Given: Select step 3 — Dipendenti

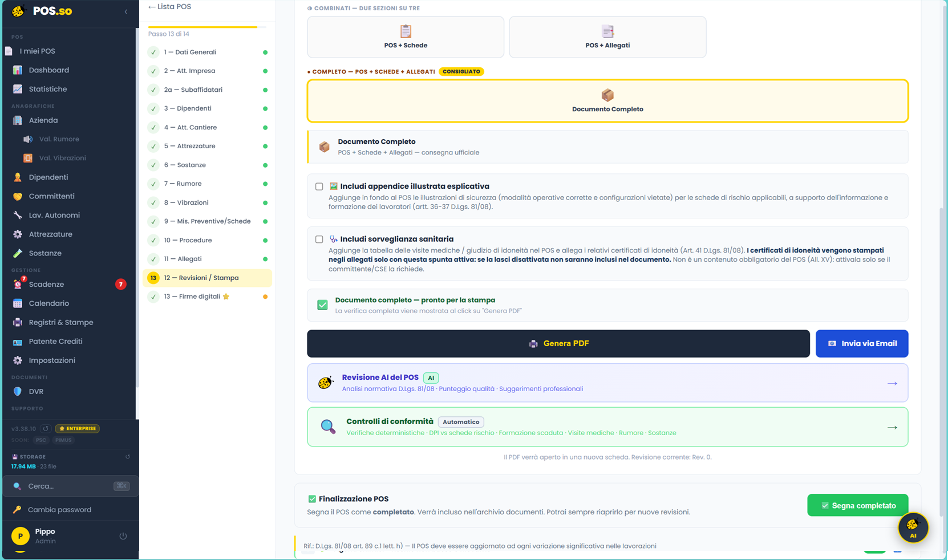Looking at the screenshot, I should tap(208, 108).
